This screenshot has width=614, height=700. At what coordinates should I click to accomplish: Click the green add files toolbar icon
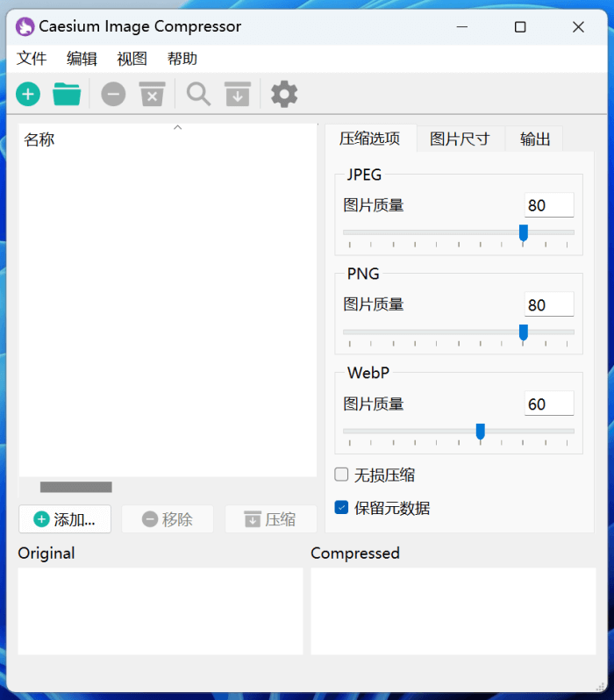point(28,94)
